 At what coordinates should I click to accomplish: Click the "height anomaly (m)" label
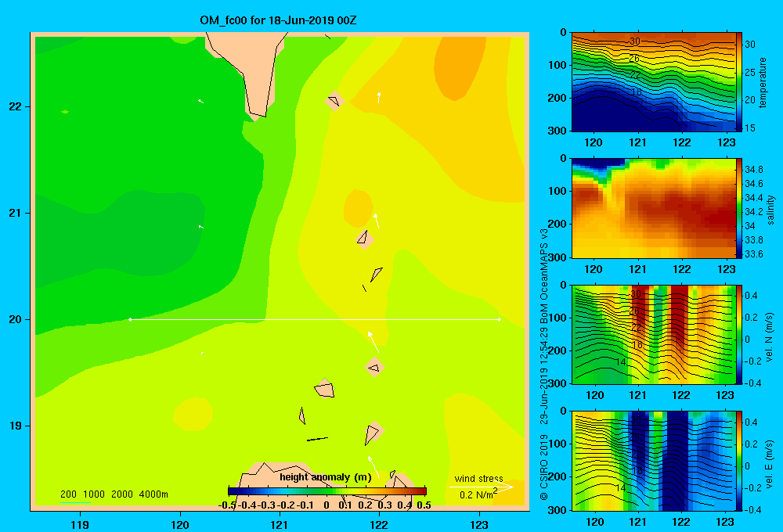point(326,477)
